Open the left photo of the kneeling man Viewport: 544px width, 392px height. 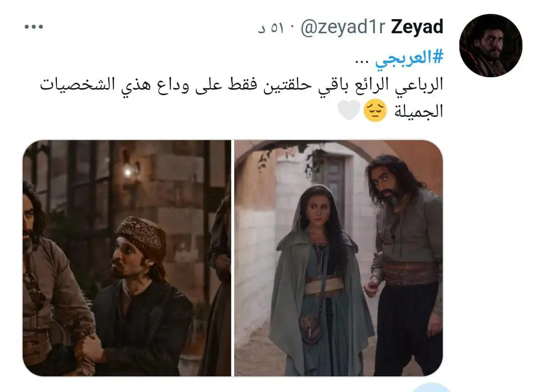pos(126,258)
